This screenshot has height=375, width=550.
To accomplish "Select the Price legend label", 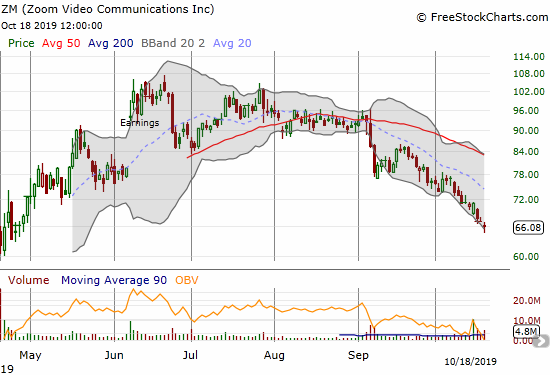I will click(x=21, y=43).
